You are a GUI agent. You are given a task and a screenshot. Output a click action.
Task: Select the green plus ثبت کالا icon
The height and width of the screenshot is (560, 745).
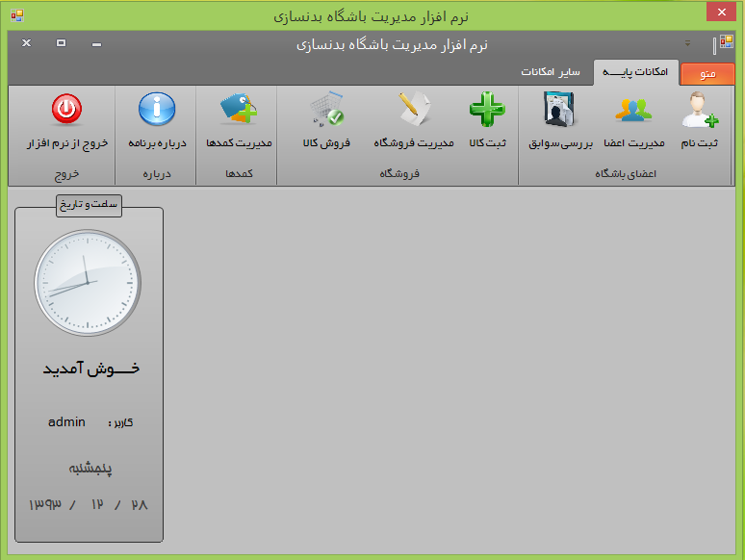coord(487,112)
